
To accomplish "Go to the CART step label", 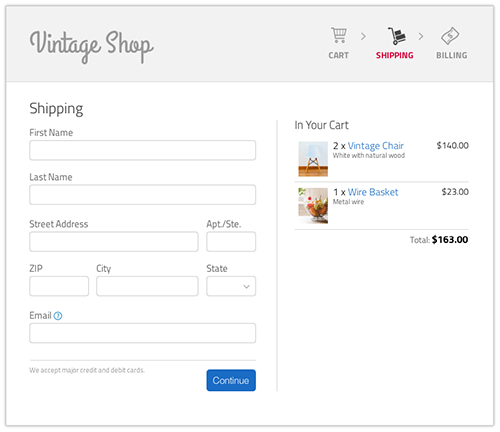I will 339,55.
